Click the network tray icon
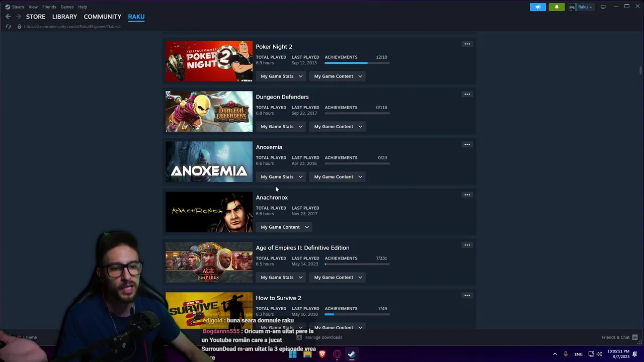644x362 pixels. [591, 354]
